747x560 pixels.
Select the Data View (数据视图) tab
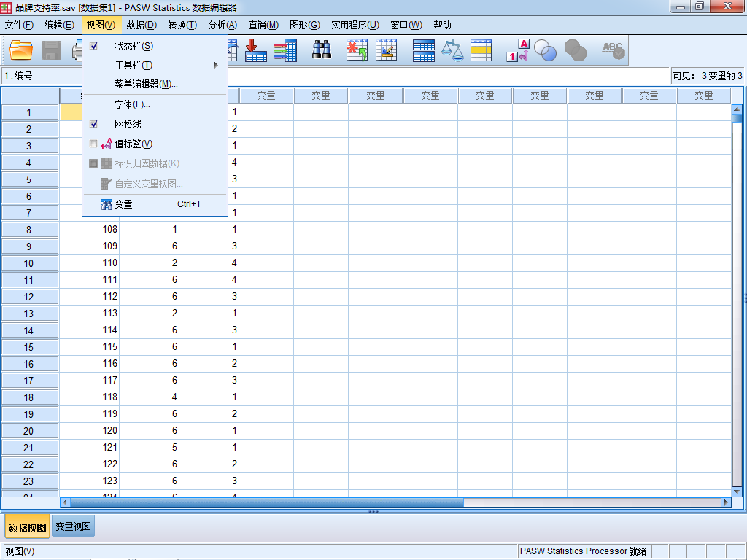27,528
